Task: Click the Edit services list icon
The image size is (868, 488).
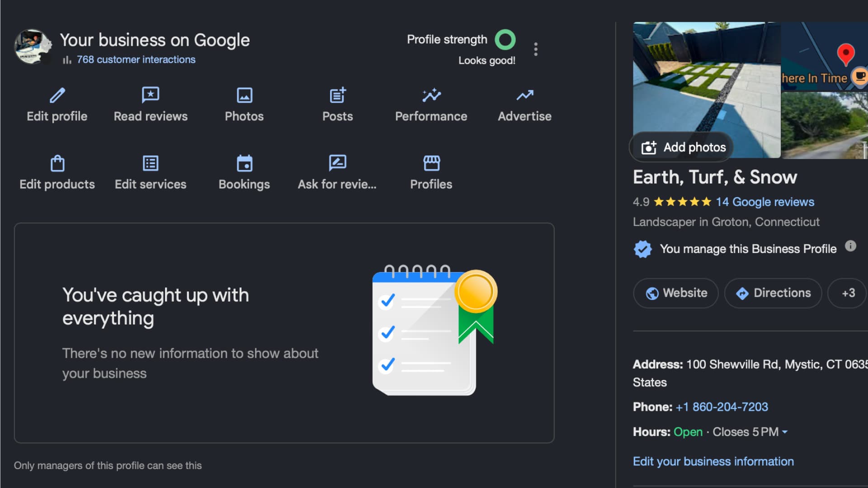Action: [151, 163]
